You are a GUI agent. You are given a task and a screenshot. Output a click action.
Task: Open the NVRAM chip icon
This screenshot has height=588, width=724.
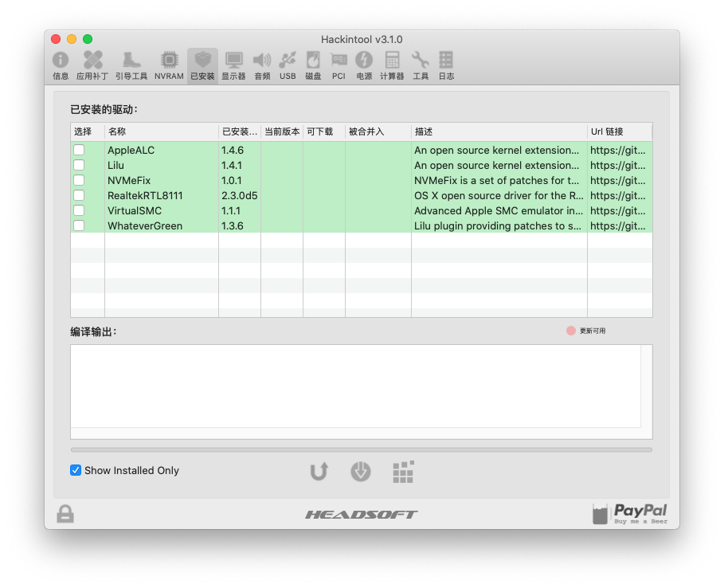click(169, 65)
